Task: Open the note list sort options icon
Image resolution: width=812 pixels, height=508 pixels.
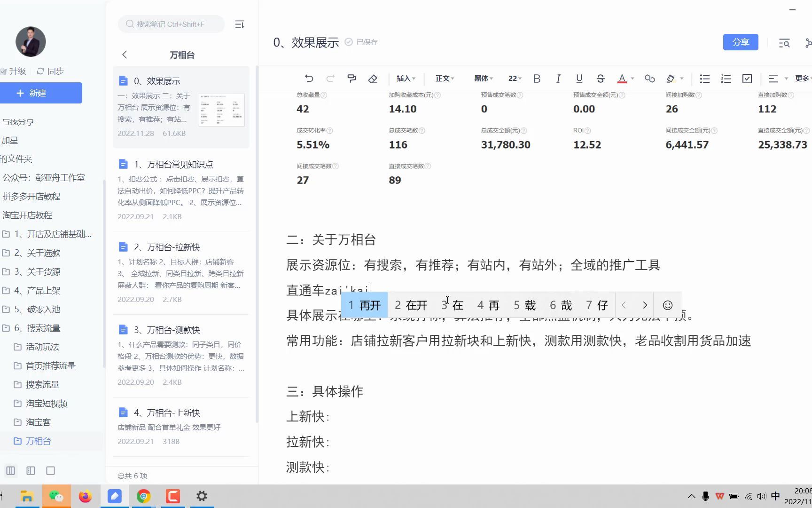Action: point(240,24)
